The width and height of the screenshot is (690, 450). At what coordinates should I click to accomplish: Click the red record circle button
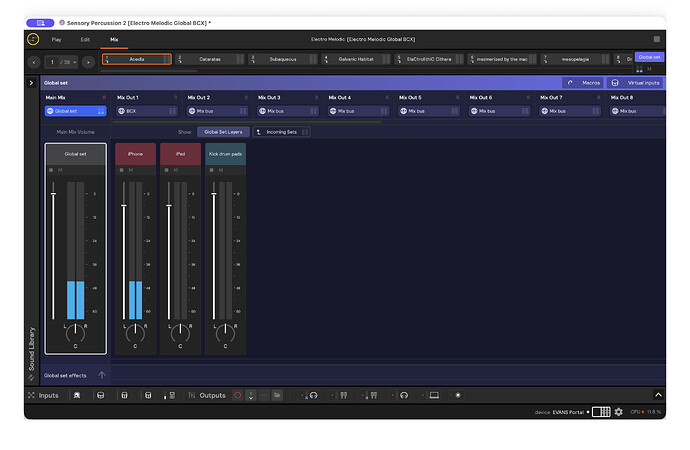(x=238, y=395)
